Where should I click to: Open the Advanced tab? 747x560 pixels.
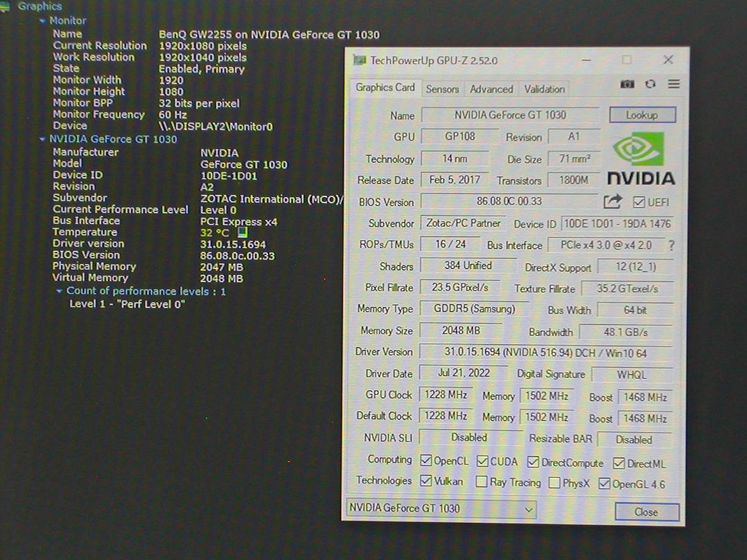[491, 89]
